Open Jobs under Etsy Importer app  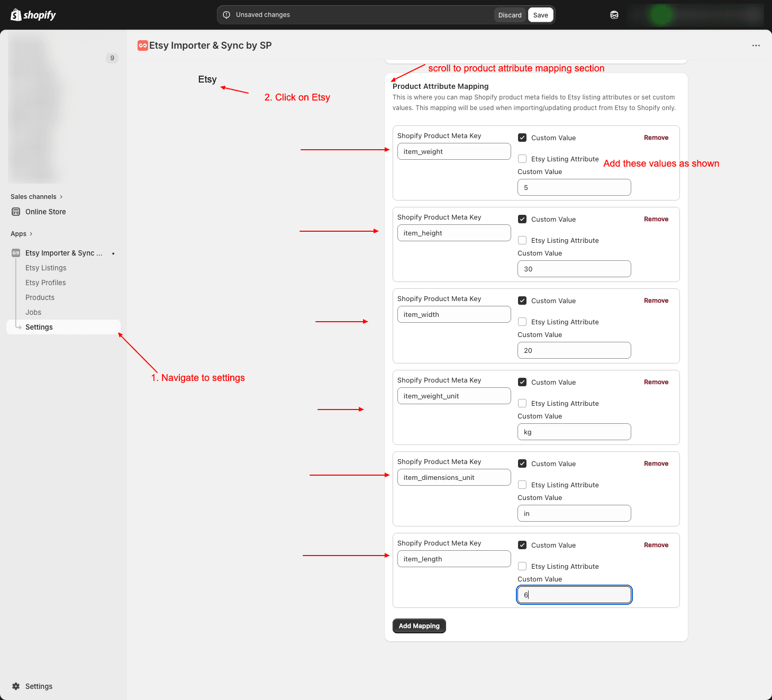click(x=33, y=312)
